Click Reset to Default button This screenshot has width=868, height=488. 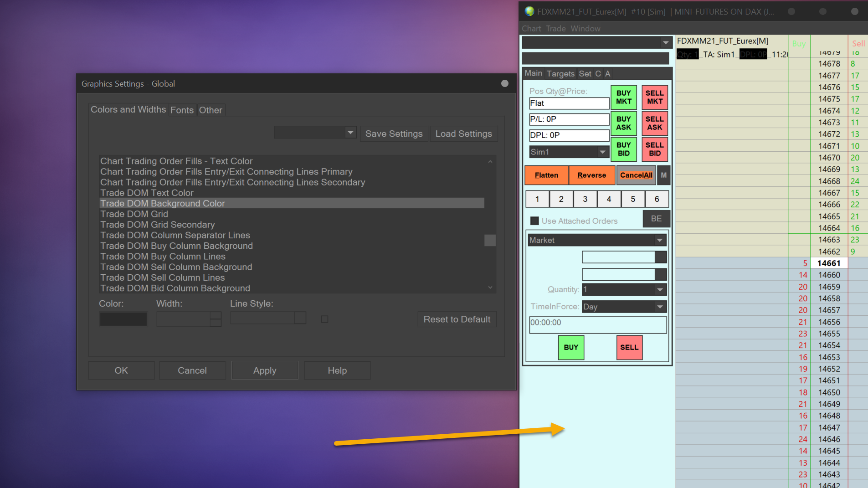pos(457,319)
